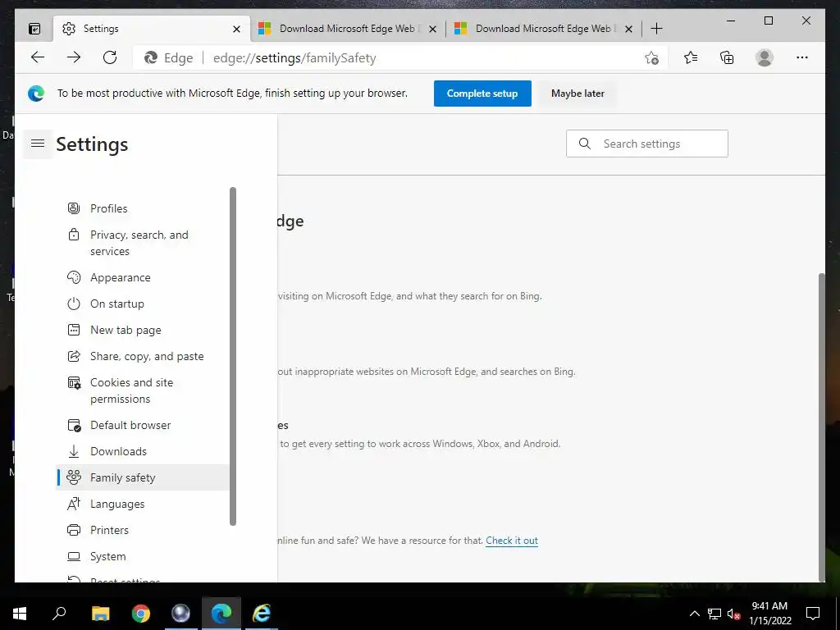The image size is (840, 630).
Task: Click the Profiles icon in sidebar
Action: (74, 208)
